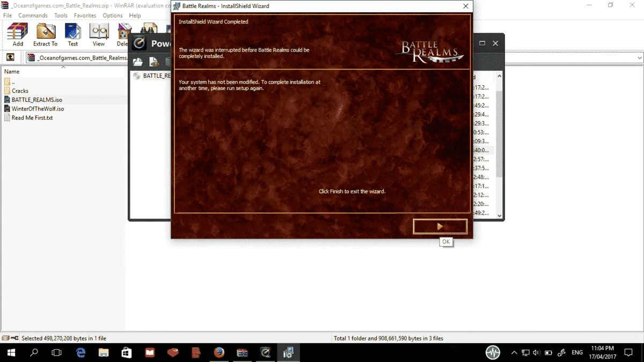The height and width of the screenshot is (362, 644).
Task: Open the Options menu in WinRAR
Action: click(113, 16)
